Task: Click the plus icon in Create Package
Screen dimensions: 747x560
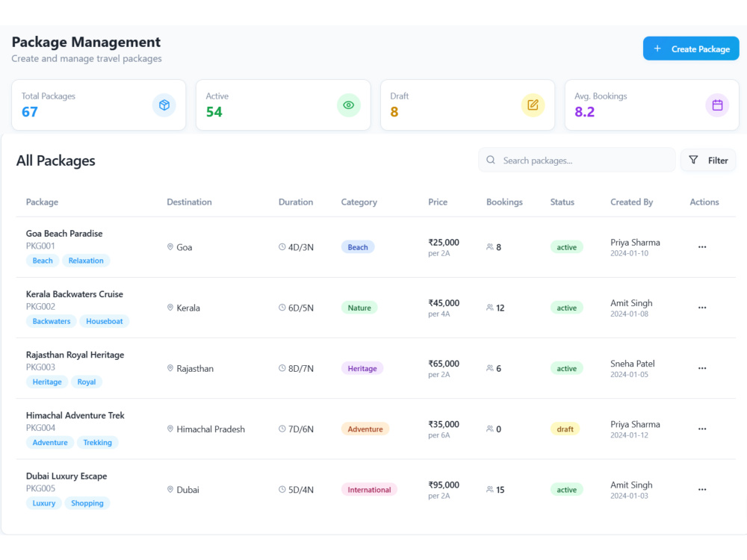Action: [657, 49]
